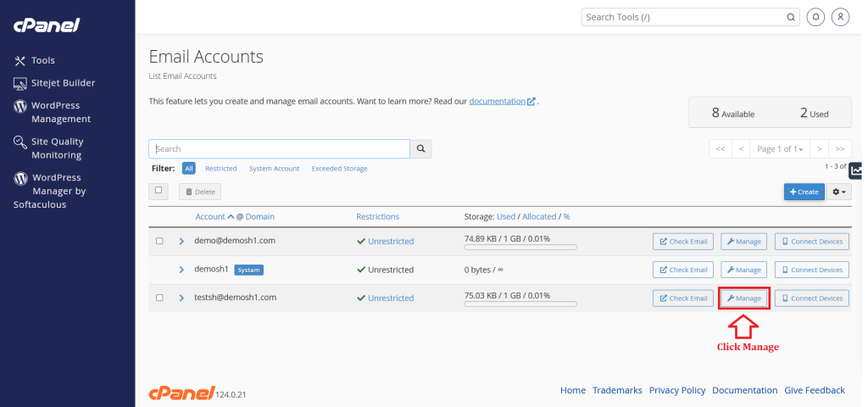868x407 pixels.
Task: Filter by System Account
Action: [274, 169]
